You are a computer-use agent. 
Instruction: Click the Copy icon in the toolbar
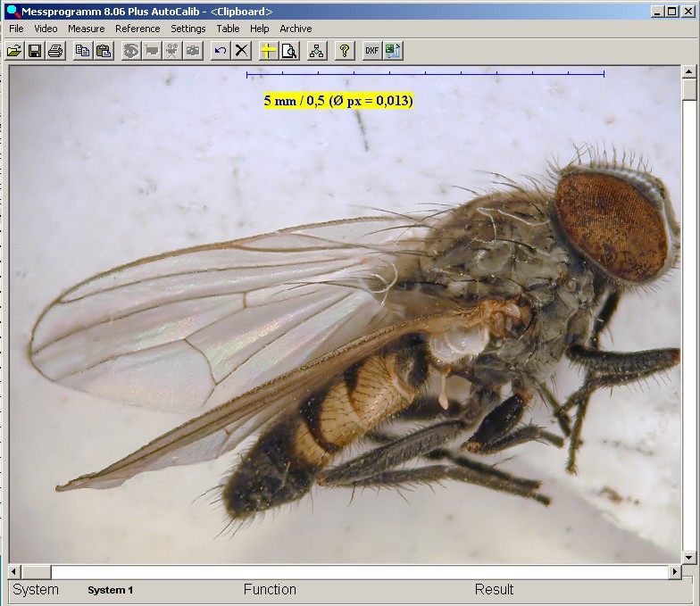[x=83, y=51]
